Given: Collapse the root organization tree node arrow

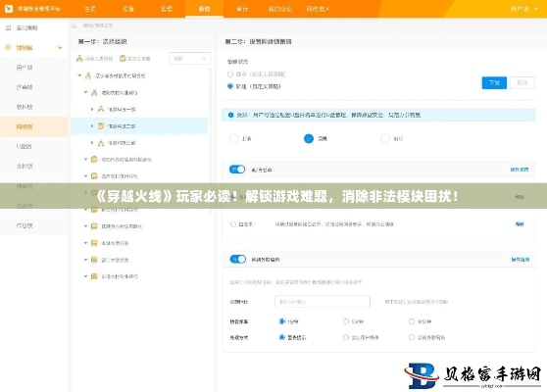Looking at the screenshot, I should pyautogui.click(x=79, y=75).
